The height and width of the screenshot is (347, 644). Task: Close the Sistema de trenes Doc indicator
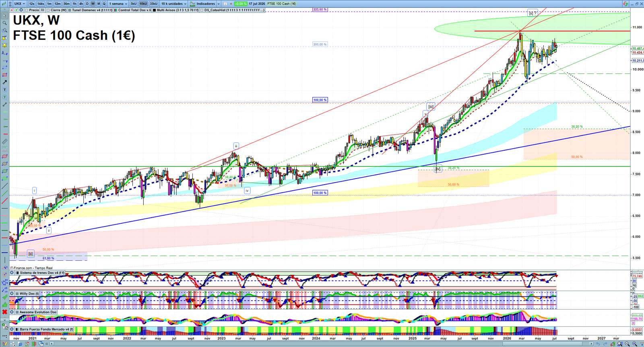[x=12, y=273]
